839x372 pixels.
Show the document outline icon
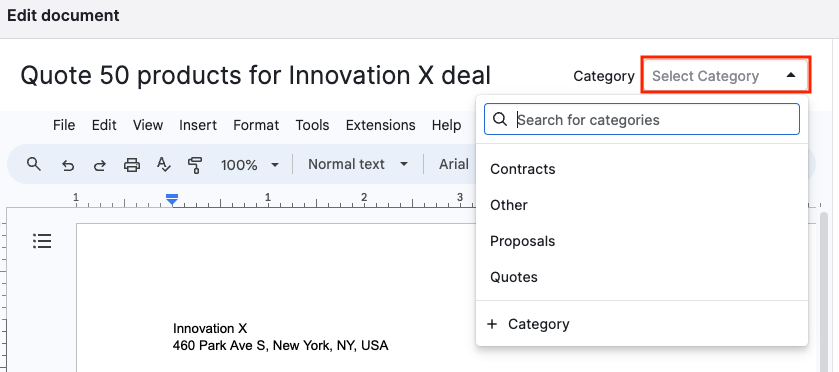point(42,241)
